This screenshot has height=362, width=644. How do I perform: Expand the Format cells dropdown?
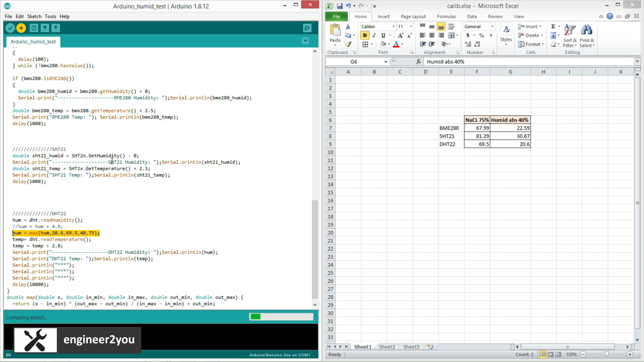coord(543,44)
